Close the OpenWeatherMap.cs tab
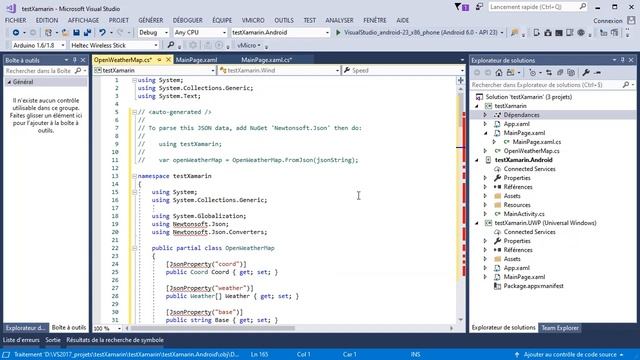The height and width of the screenshot is (360, 640). tap(168, 60)
